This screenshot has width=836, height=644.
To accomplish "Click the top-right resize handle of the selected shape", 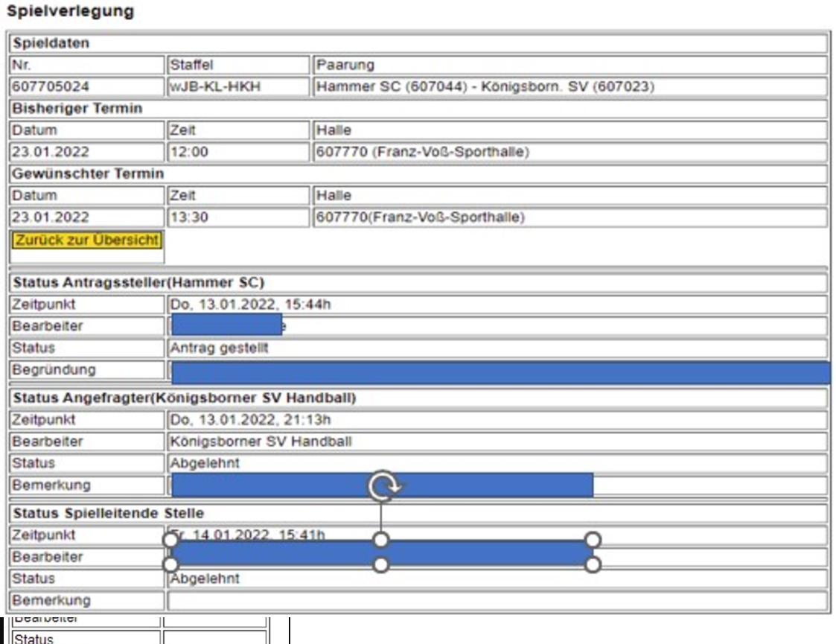I will (x=593, y=540).
